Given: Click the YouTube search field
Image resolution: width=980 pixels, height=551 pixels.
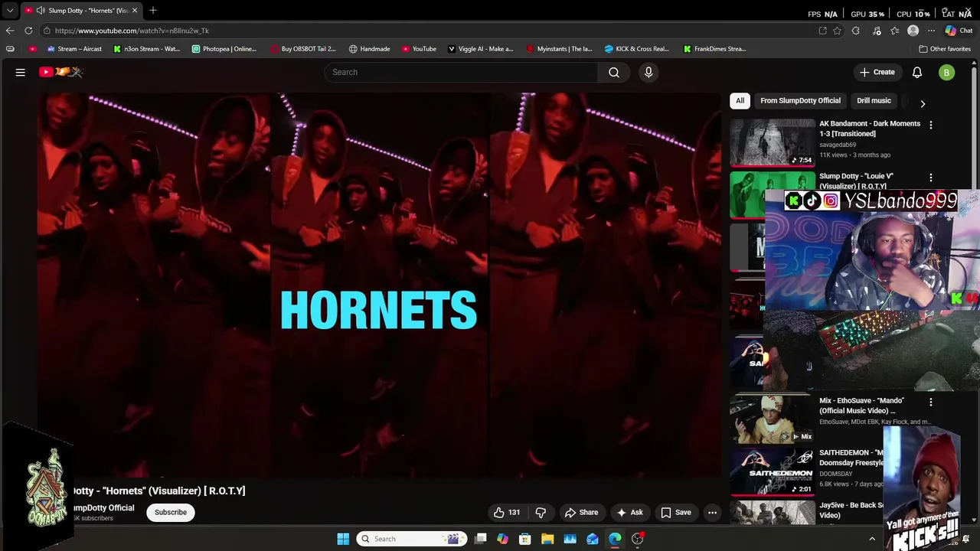Looking at the screenshot, I should click(461, 72).
